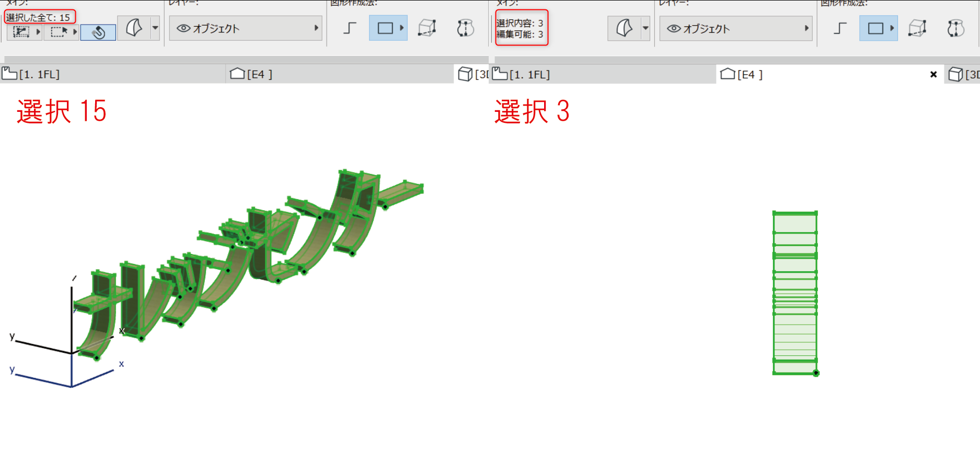The width and height of the screenshot is (980, 461).
Task: Open the left morph settings dropdown arrow
Action: (155, 28)
